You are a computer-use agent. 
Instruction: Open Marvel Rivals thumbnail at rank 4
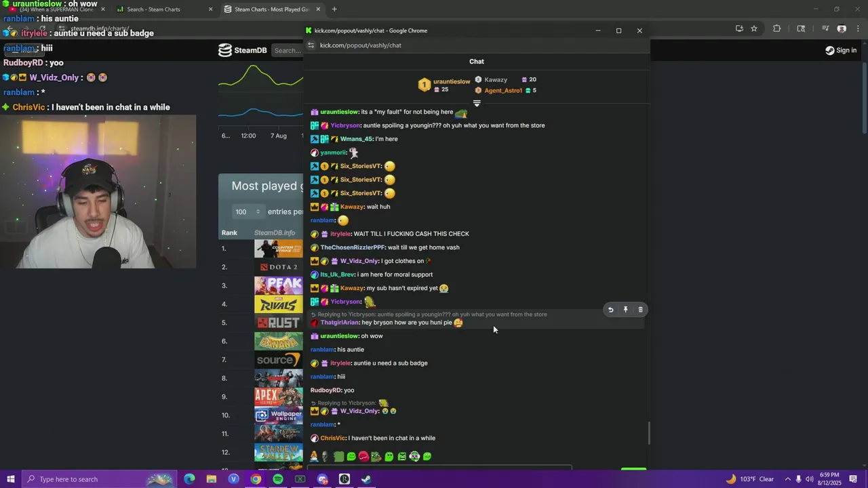[x=279, y=304]
